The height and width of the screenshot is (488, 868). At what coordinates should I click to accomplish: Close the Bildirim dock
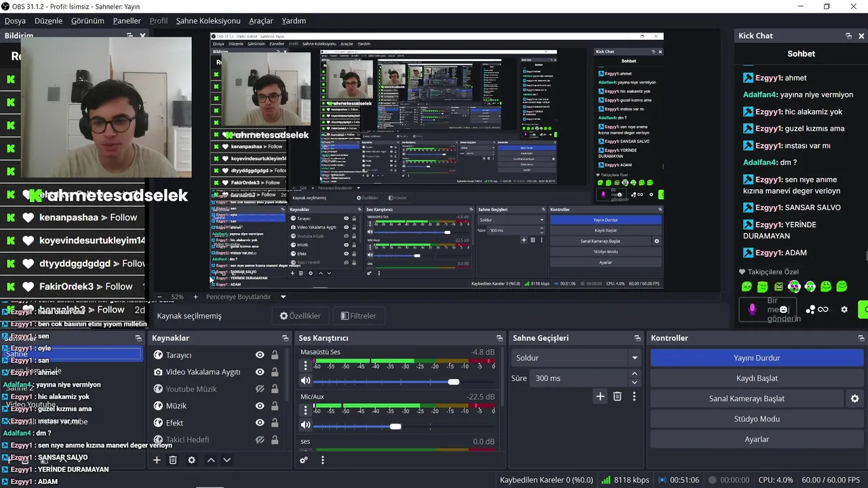click(x=143, y=35)
